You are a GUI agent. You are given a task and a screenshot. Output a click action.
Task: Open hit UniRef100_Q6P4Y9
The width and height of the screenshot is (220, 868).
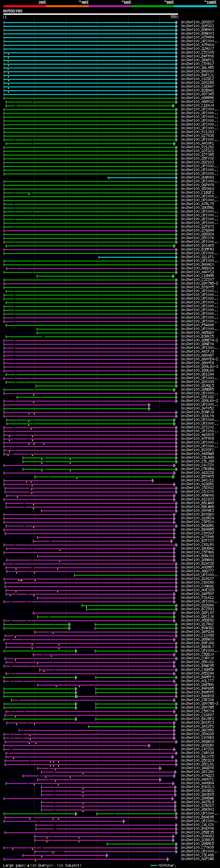point(197,185)
